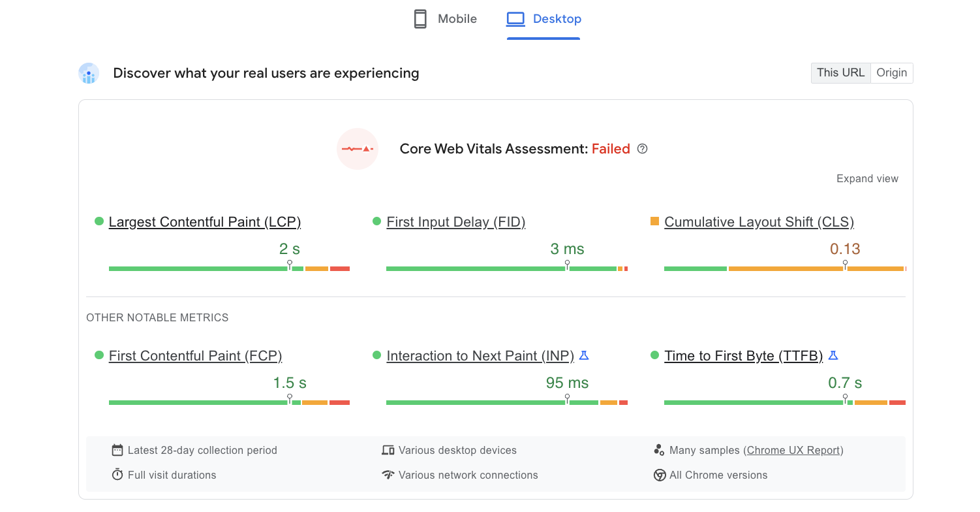Open the Chrome UX Report link
The image size is (980, 512).
click(x=793, y=450)
